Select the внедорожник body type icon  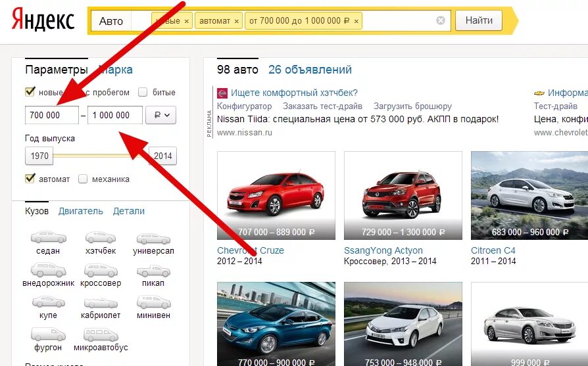49,269
